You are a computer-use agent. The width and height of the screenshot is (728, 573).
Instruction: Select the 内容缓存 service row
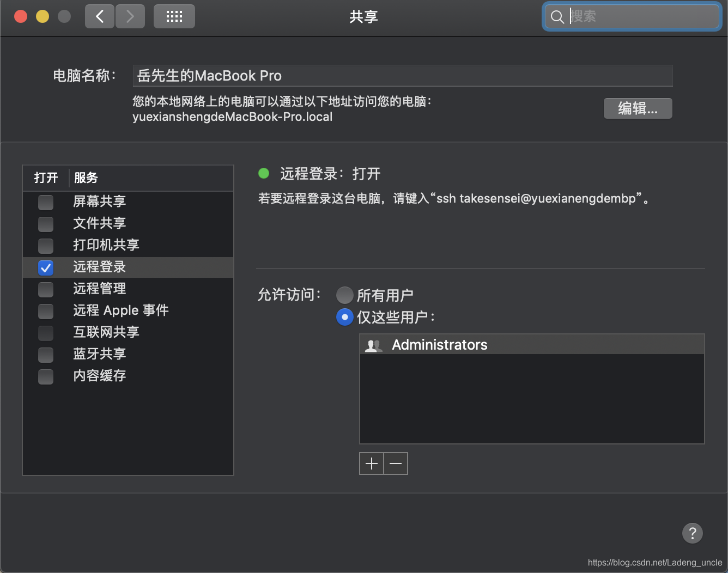click(x=128, y=376)
